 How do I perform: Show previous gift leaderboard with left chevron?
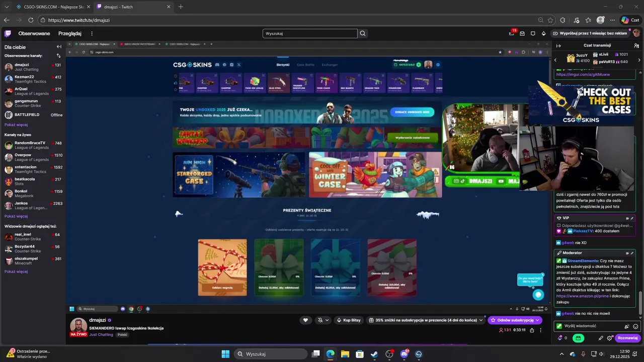pyautogui.click(x=555, y=60)
